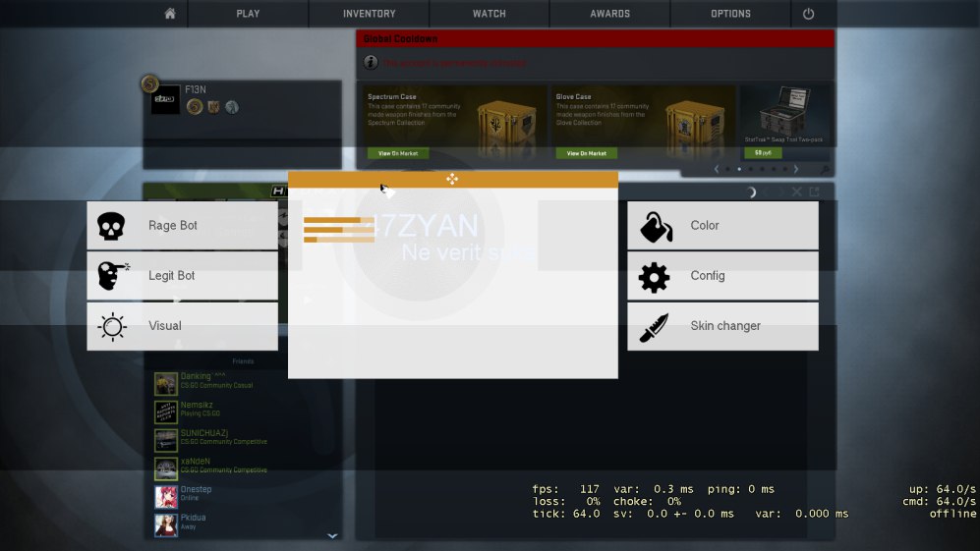The image size is (980, 551).
Task: Open the INVENTORY menu
Action: (x=369, y=13)
